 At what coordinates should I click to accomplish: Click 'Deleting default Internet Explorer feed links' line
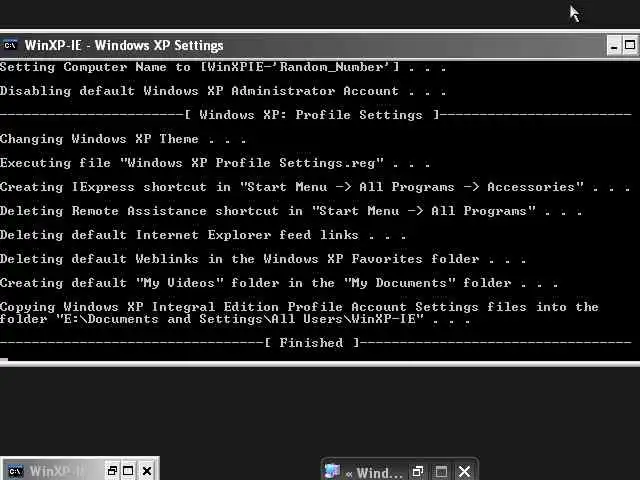[x=203, y=235]
